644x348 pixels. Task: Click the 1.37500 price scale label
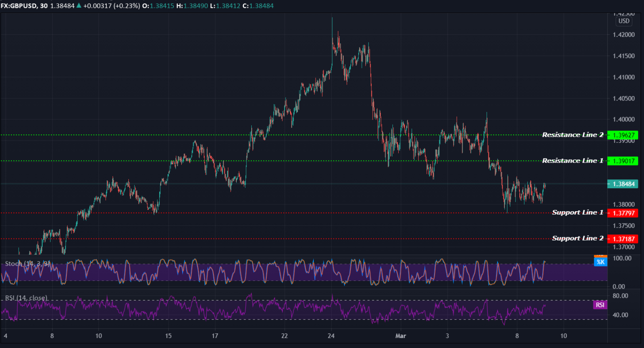point(624,226)
